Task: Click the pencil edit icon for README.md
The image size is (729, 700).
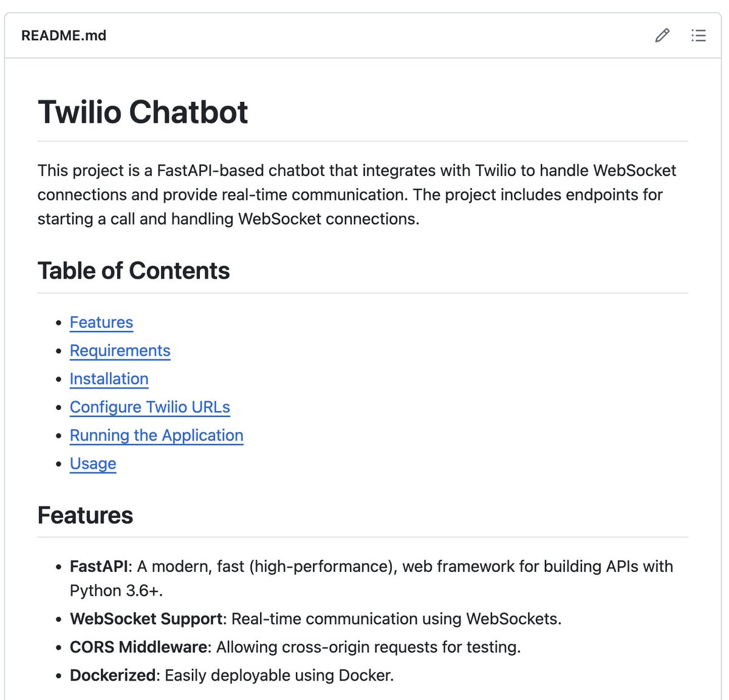Action: 662,35
